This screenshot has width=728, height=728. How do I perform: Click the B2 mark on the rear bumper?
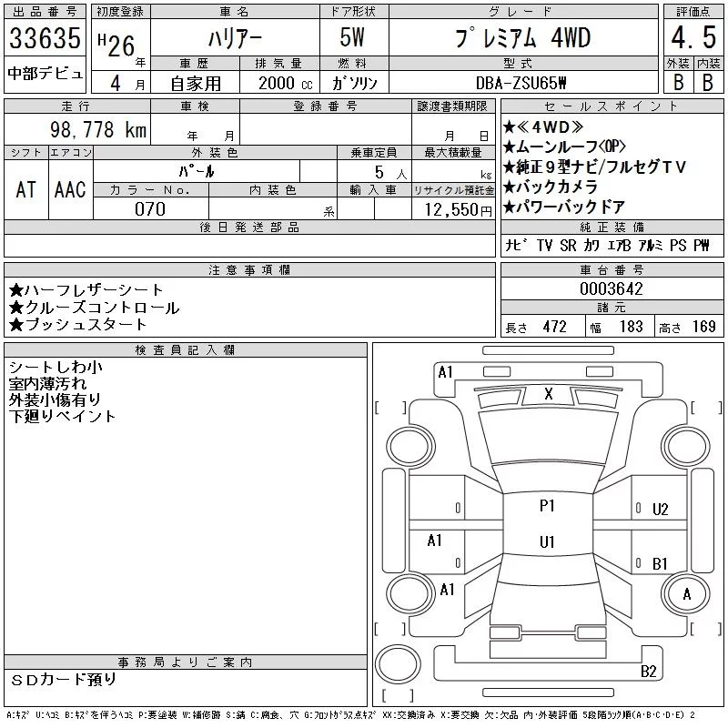coord(648,672)
